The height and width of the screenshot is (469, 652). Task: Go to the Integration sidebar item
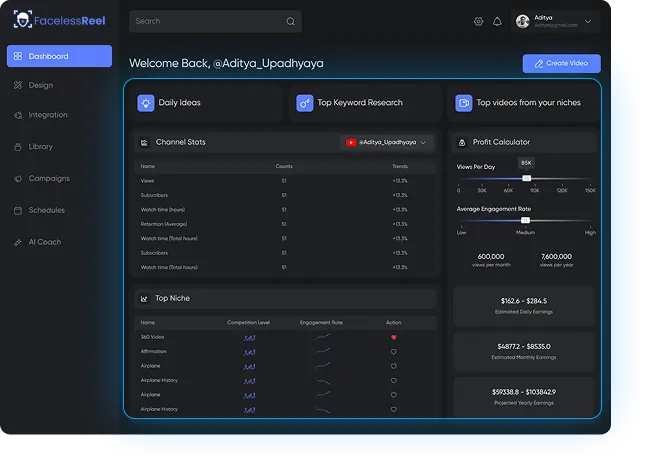pyautogui.click(x=47, y=115)
